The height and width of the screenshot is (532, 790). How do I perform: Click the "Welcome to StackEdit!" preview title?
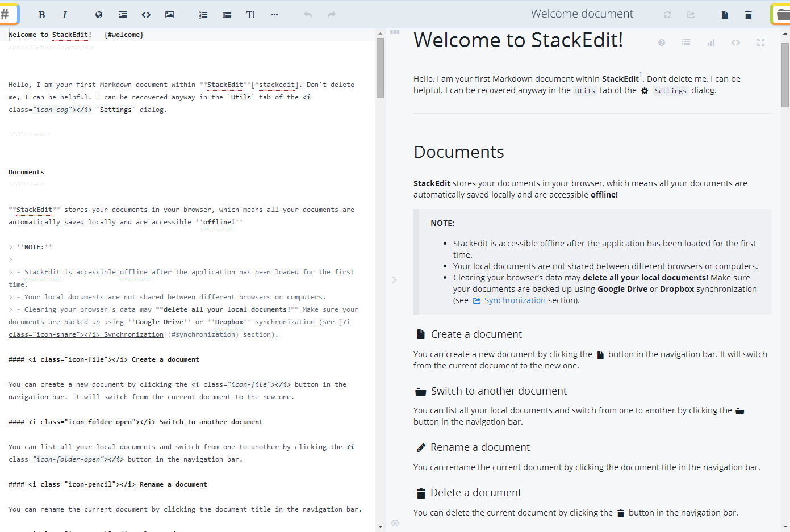click(x=518, y=40)
